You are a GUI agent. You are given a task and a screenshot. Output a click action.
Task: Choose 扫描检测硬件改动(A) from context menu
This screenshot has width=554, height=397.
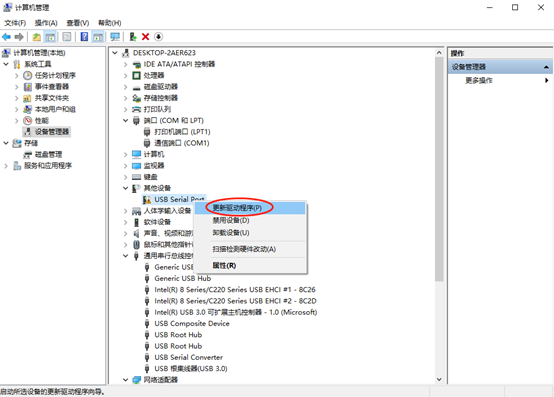pos(250,249)
